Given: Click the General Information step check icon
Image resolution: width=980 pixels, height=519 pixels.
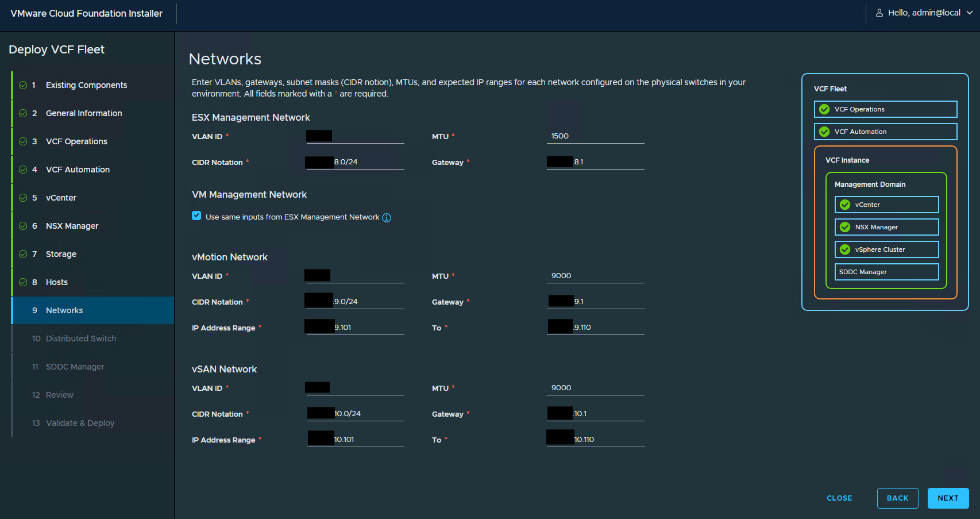Looking at the screenshot, I should (x=23, y=113).
